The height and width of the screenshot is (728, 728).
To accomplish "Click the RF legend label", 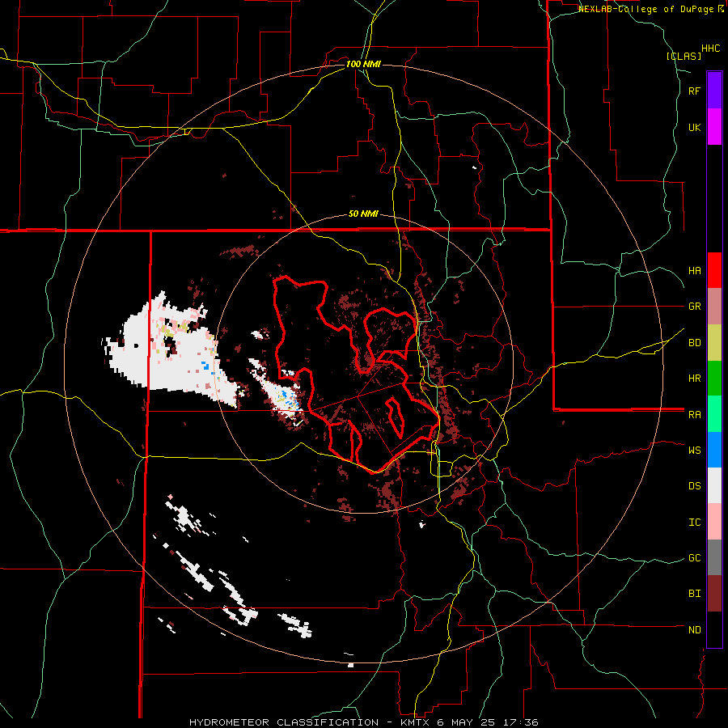I will (694, 91).
